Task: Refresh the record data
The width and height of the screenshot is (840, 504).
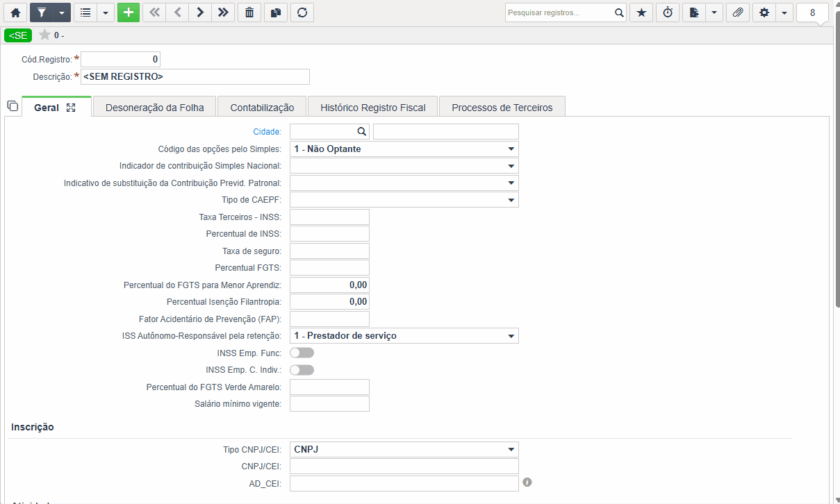Action: pyautogui.click(x=302, y=12)
